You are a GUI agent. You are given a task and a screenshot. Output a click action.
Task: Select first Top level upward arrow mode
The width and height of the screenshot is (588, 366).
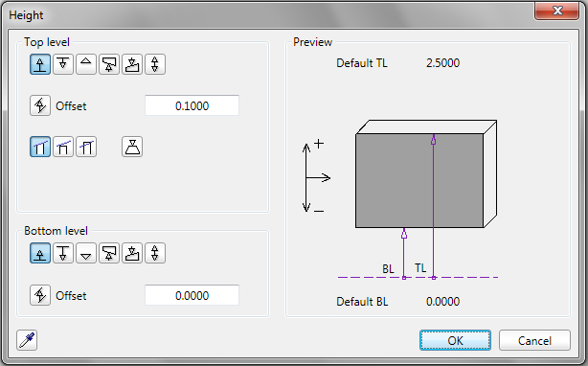pyautogui.click(x=40, y=64)
